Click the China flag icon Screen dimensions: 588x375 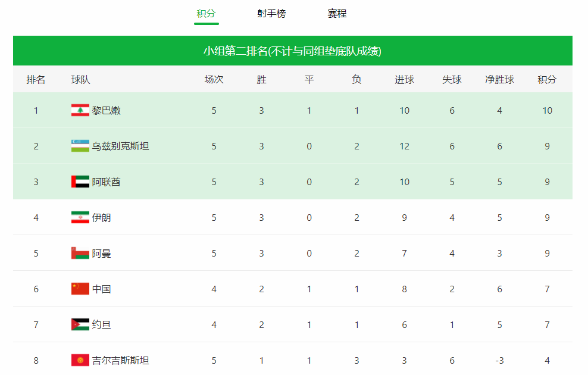point(80,289)
